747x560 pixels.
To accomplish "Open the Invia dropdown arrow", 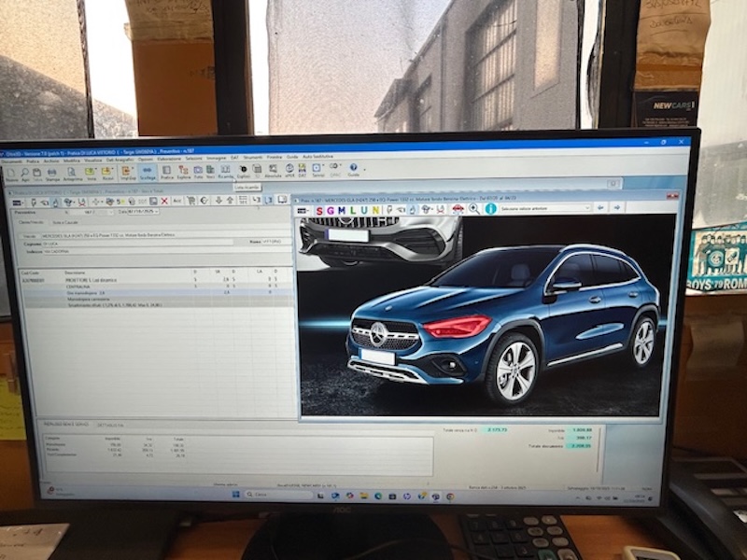I will [96, 171].
